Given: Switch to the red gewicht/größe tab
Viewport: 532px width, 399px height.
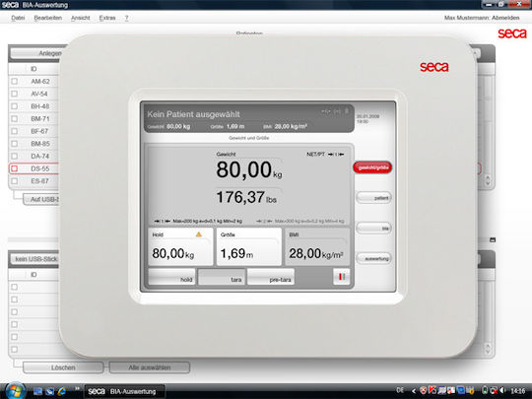Looking at the screenshot, I should [372, 167].
